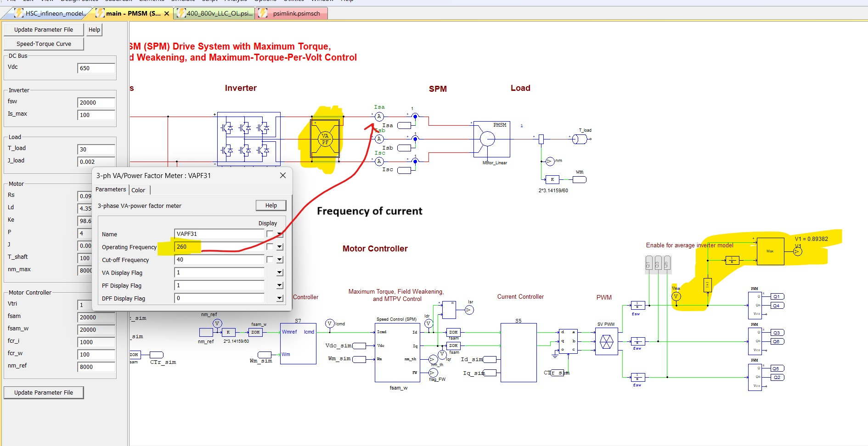The width and height of the screenshot is (868, 446).
Task: Switch to 400_800v_LLC_OL.psi document tab
Action: 215,13
